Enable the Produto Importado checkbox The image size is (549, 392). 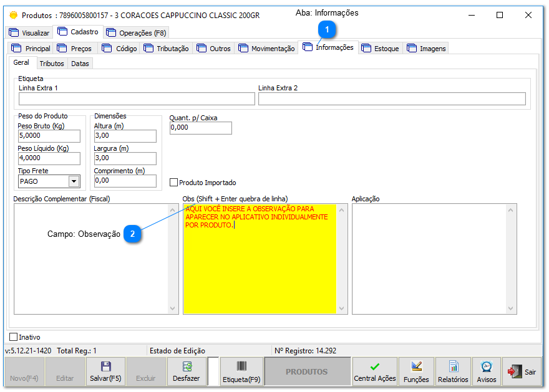tap(173, 181)
